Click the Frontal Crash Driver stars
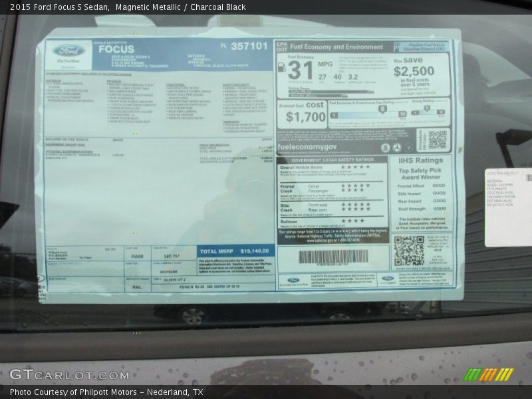 coord(355,186)
